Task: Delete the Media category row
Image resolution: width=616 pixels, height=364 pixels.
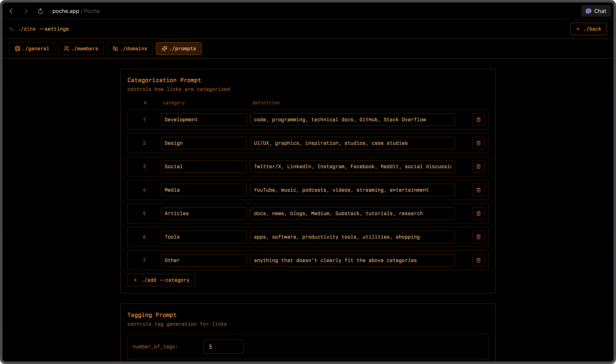Action: 478,190
